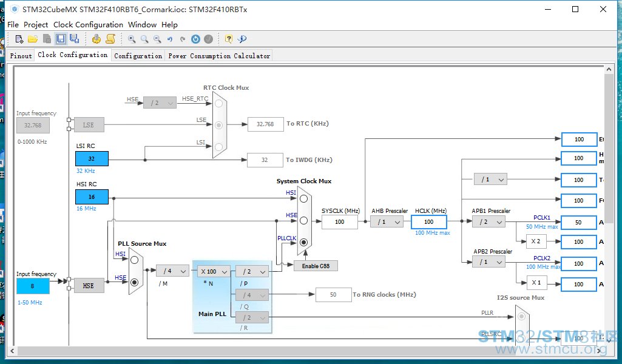Click the zoom out magnifier icon

(x=157, y=39)
